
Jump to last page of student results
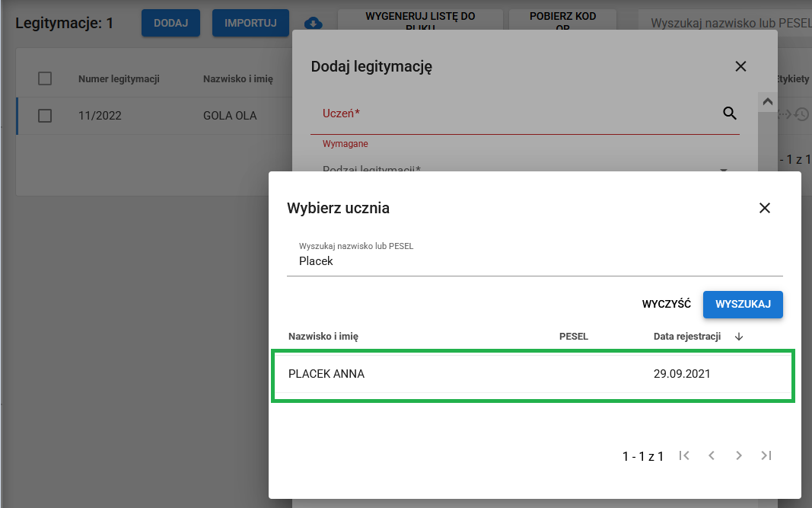(x=766, y=455)
